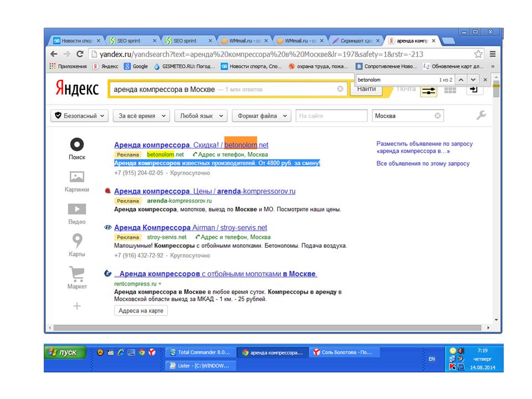Viewport: 532px width, 399px height.
Task: Open Аренда компрессоров с отбойными молотками result
Action: point(216,273)
